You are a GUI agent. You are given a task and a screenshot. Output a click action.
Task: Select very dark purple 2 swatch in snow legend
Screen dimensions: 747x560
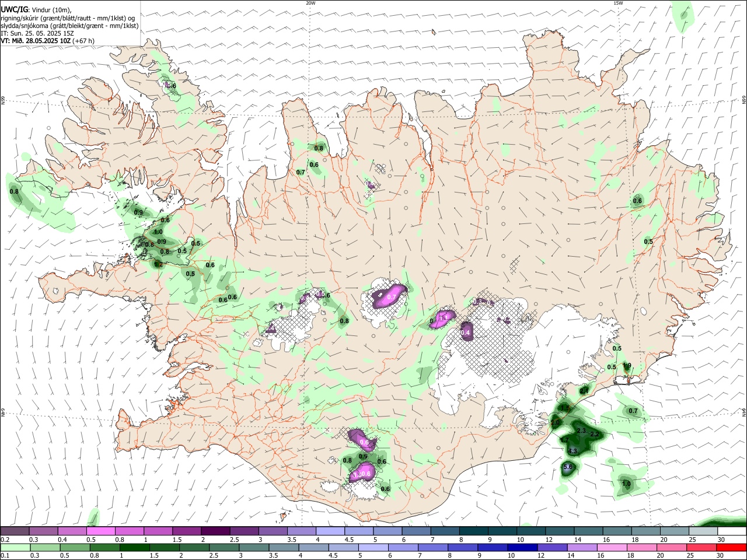tap(215, 531)
